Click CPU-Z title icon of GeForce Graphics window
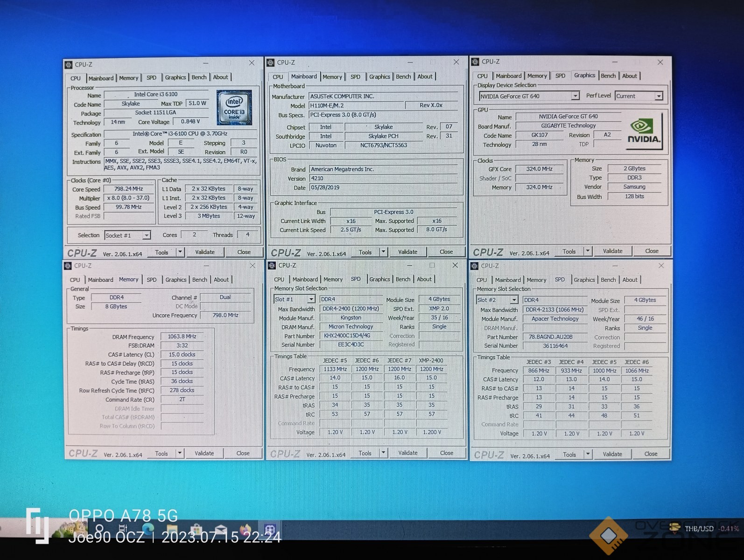The width and height of the screenshot is (744, 560). pos(475,62)
